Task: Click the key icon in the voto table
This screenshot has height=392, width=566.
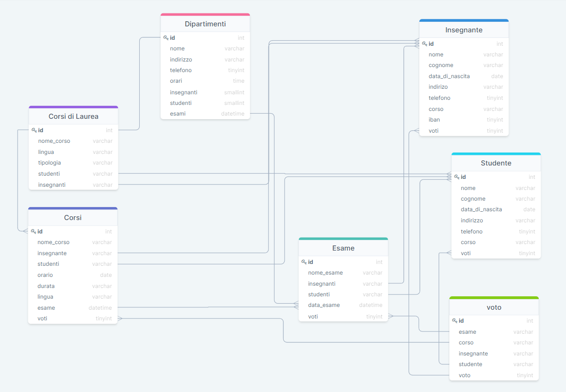Action: [455, 320]
